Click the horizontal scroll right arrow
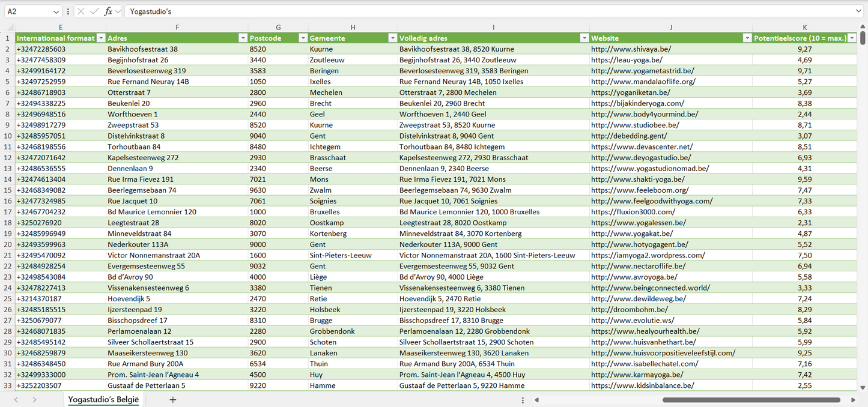 [853, 400]
